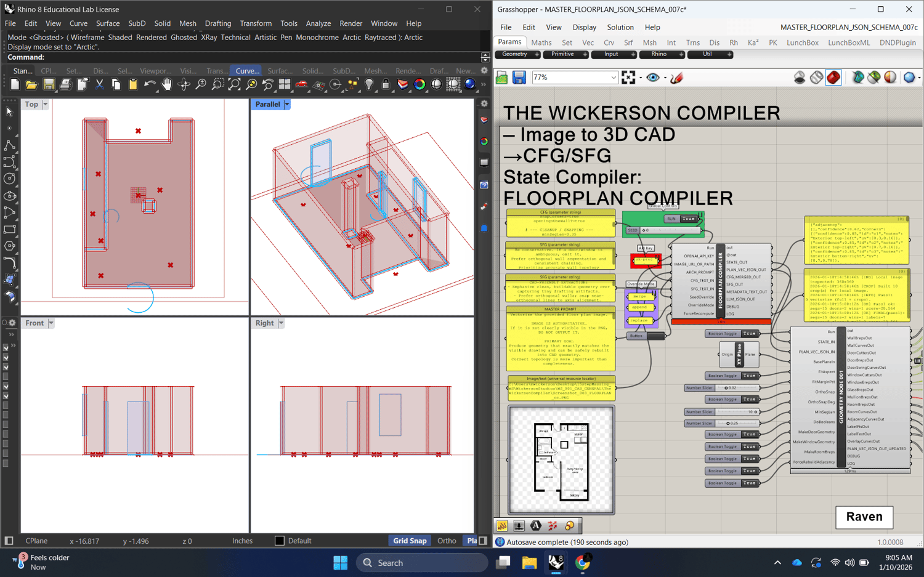Image resolution: width=924 pixels, height=577 pixels.
Task: Open the Parallel viewport dropdown arrow
Action: pyautogui.click(x=287, y=105)
